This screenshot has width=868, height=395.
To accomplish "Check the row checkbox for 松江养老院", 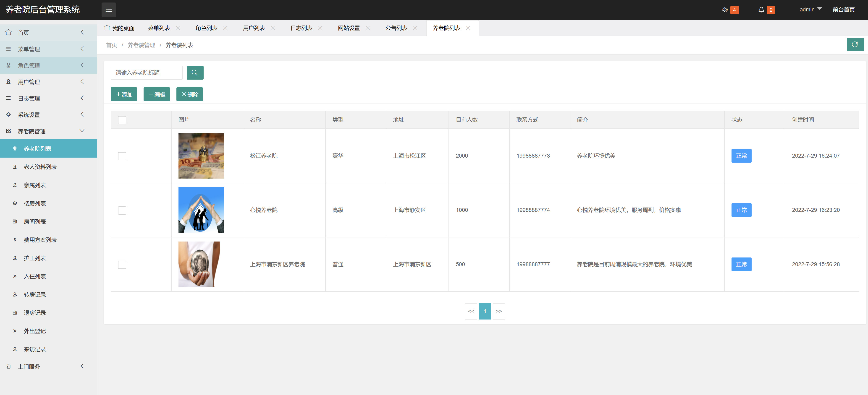I will pos(122,156).
